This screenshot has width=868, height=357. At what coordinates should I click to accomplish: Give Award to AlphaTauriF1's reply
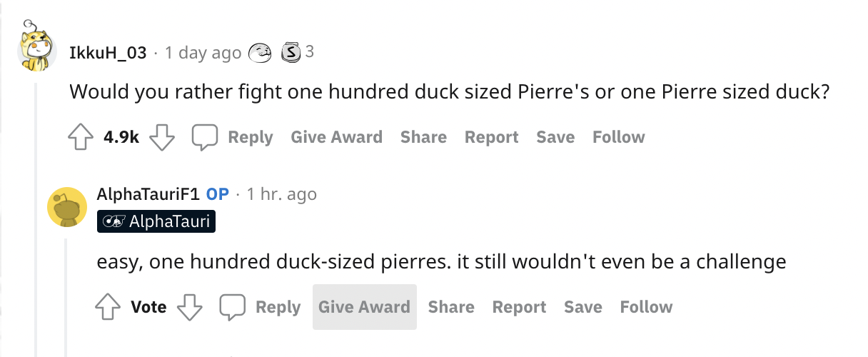(364, 307)
